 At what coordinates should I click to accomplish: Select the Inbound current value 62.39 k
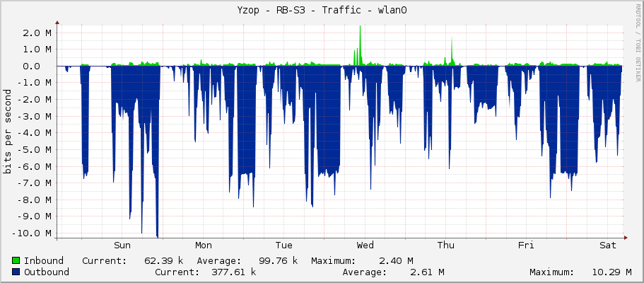pos(163,261)
